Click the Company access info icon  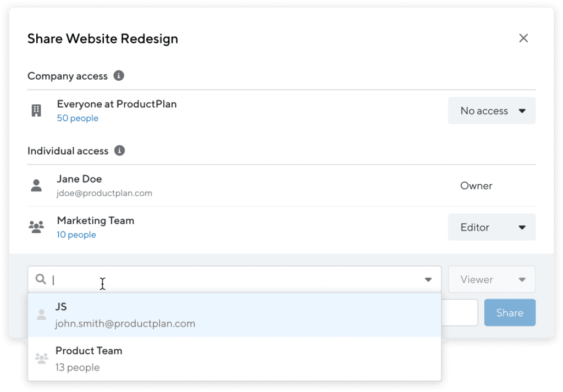pyautogui.click(x=119, y=76)
